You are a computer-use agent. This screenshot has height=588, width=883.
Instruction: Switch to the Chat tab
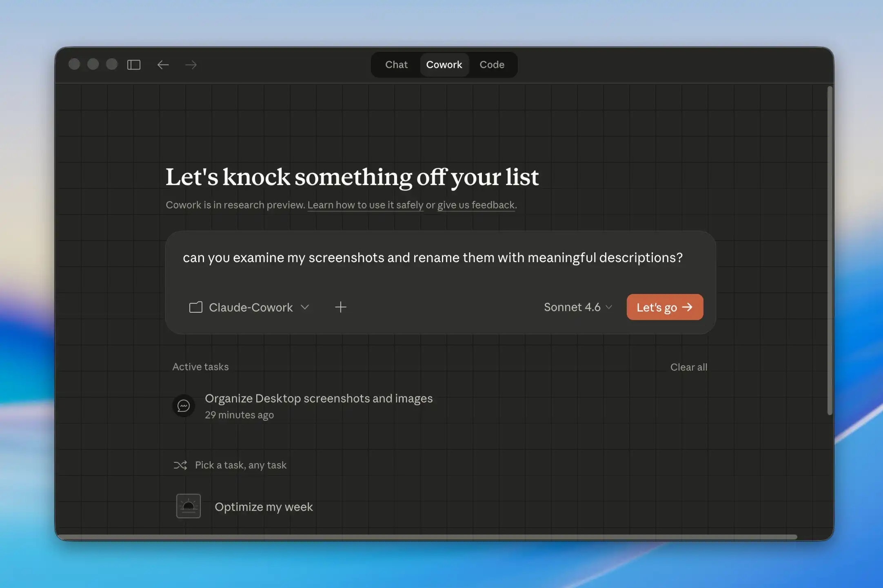coord(396,64)
